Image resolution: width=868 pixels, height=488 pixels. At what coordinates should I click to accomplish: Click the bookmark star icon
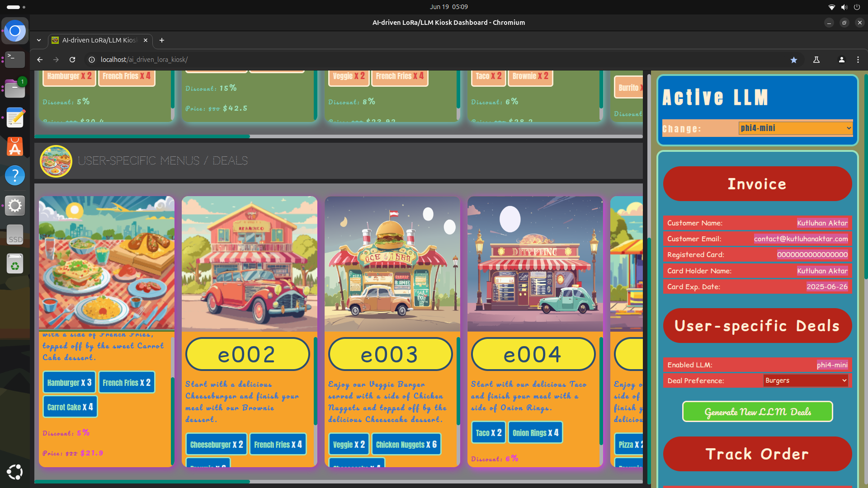[x=793, y=60]
